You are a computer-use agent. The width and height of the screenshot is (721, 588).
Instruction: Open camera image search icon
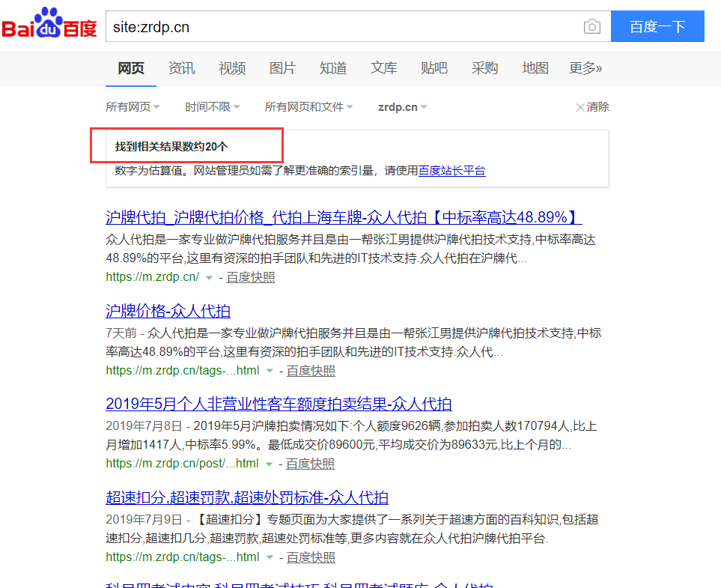point(591,27)
